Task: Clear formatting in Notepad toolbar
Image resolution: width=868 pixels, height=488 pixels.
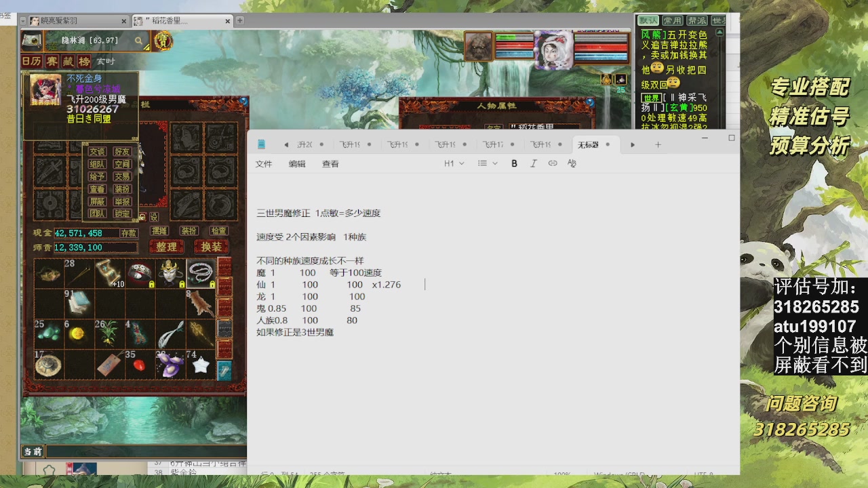Action: [572, 163]
